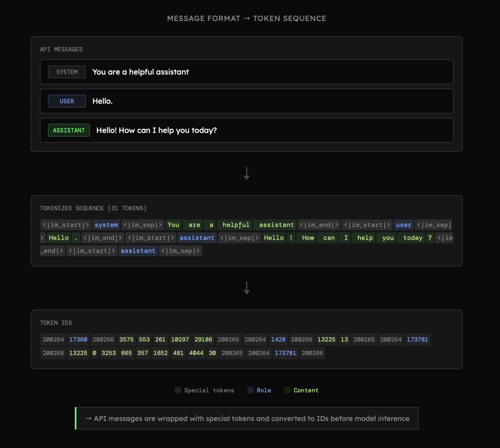Image resolution: width=500 pixels, height=448 pixels.
Task: Select the 'user' role token chip
Action: coord(403,225)
